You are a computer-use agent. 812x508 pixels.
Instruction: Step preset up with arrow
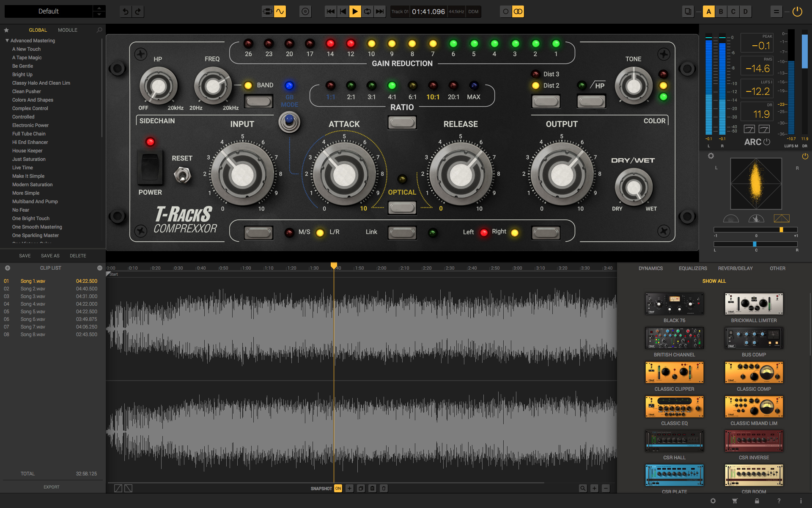click(99, 8)
